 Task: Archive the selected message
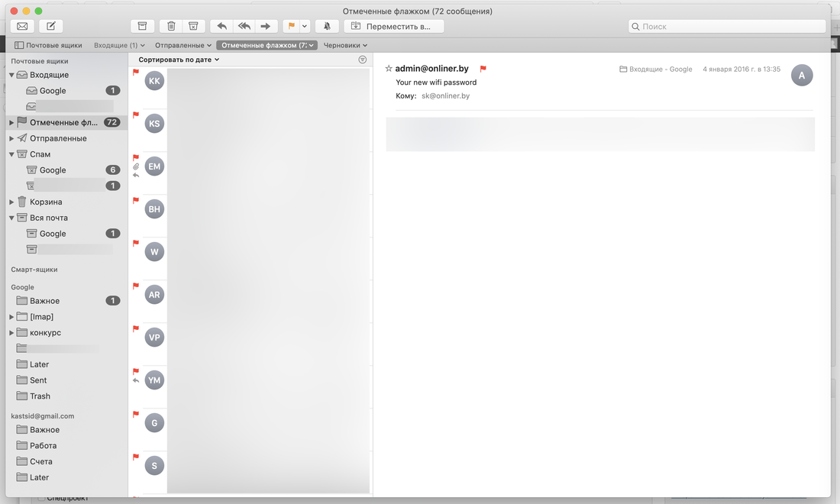point(143,26)
